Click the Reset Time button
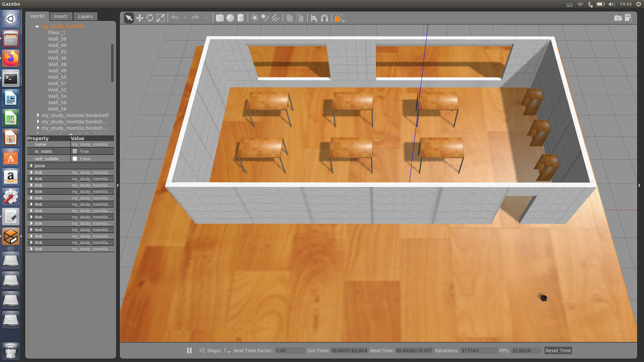 pyautogui.click(x=558, y=350)
